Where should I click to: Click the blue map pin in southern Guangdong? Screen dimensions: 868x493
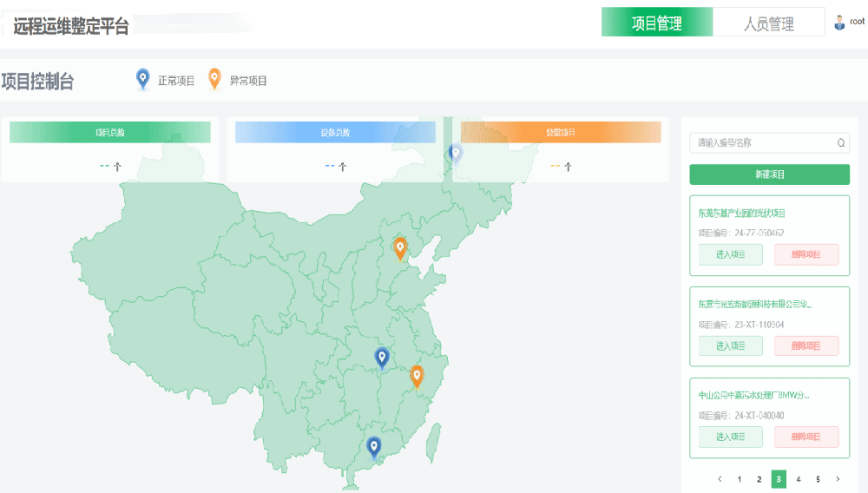click(374, 447)
